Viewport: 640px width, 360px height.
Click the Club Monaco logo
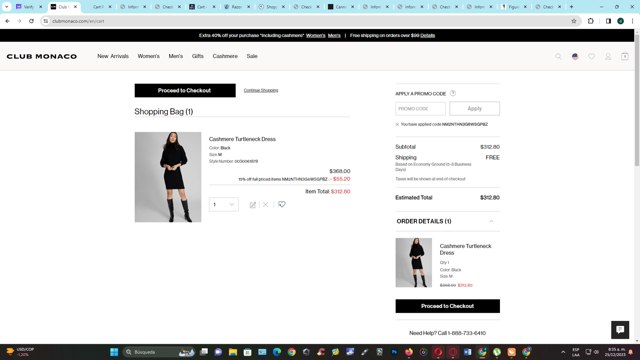tap(42, 56)
